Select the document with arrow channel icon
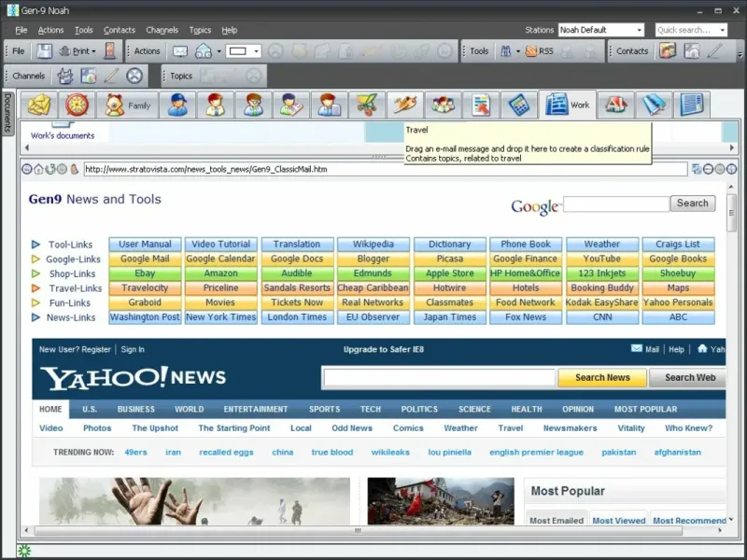Screen dimensions: 747x560 481,105
